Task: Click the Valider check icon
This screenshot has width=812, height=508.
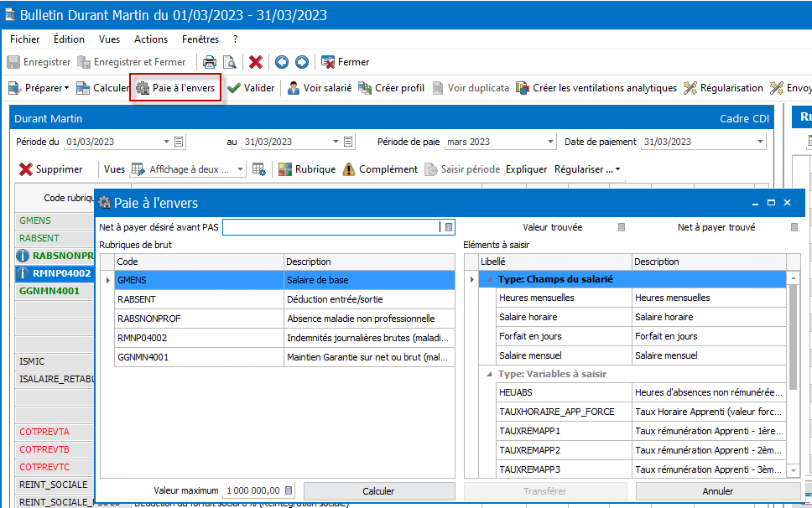Action: coord(233,88)
